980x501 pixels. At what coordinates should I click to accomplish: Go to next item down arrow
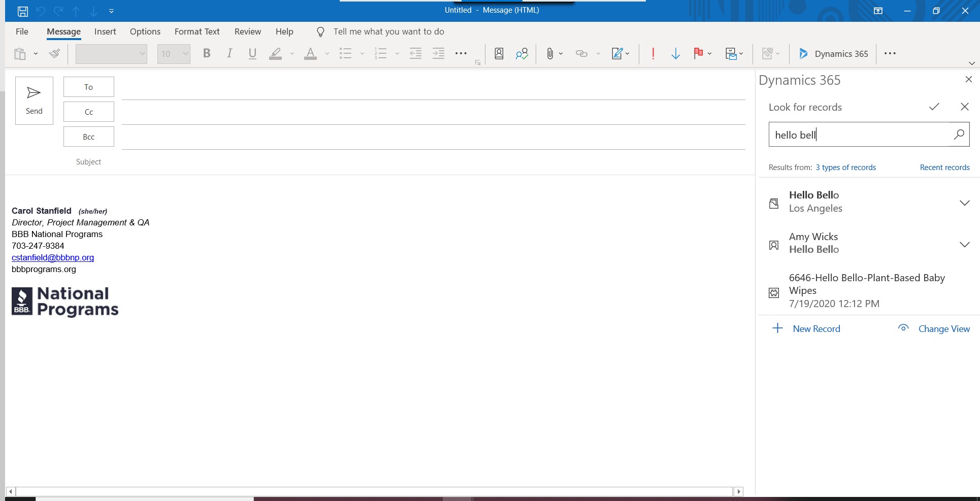(x=93, y=11)
